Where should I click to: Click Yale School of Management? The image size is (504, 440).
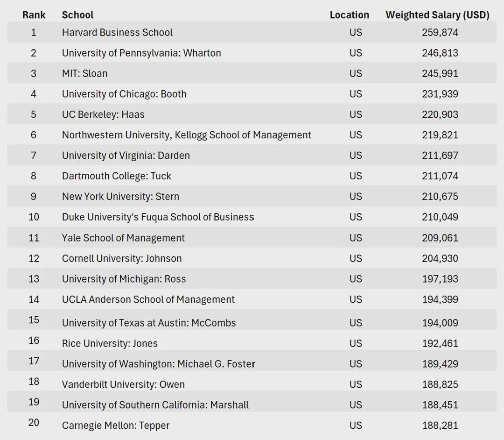coord(123,238)
